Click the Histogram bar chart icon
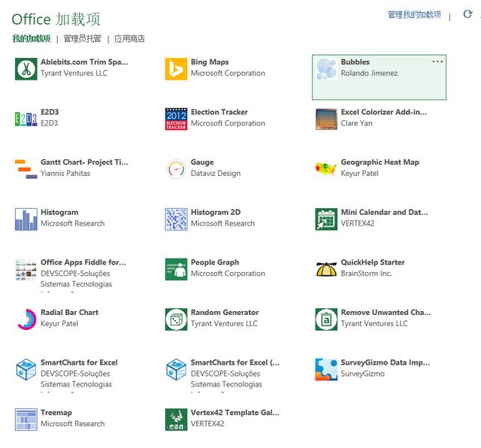The height and width of the screenshot is (448, 481). [x=26, y=219]
